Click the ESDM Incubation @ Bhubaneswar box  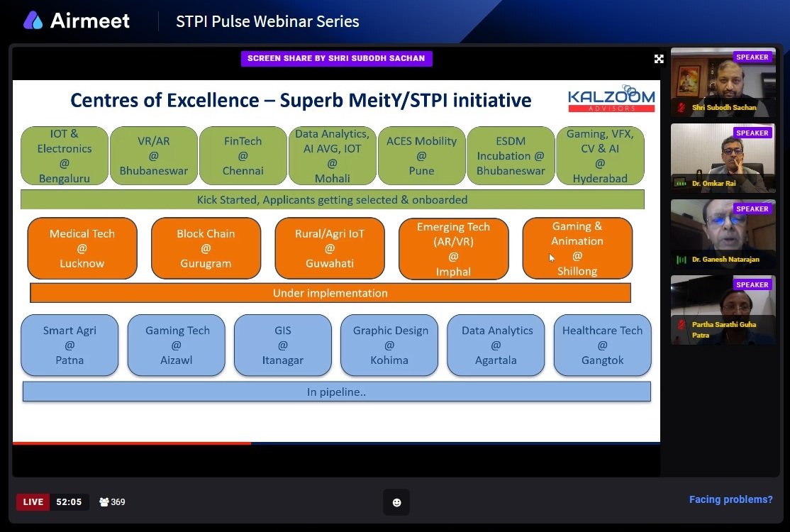(511, 155)
